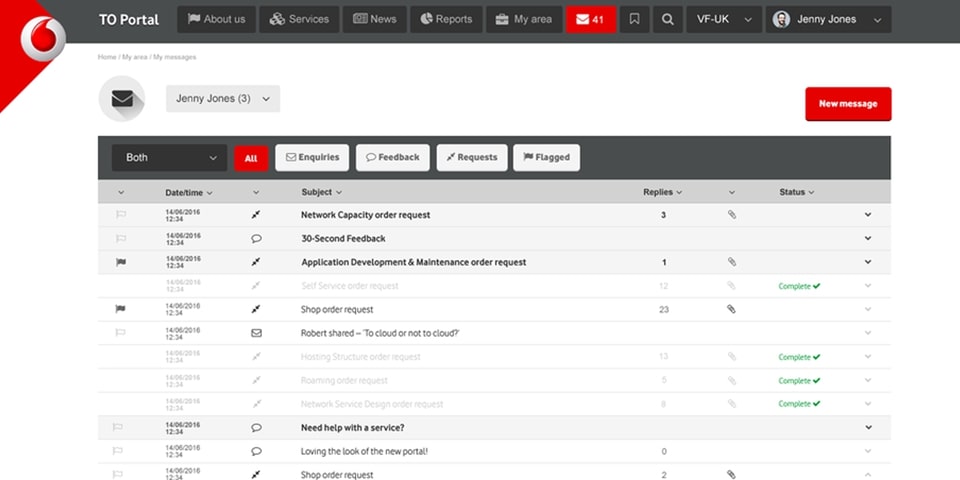Toggle flag on the row with 23 replies
The image size is (960, 480).
[x=121, y=310]
